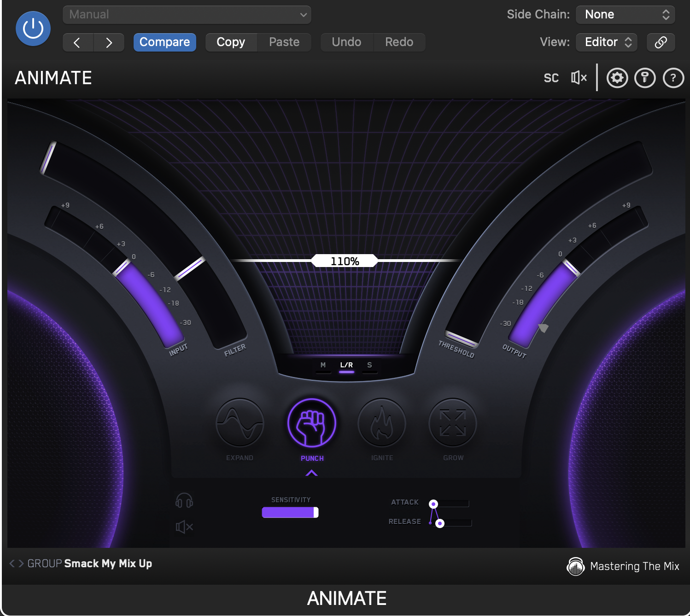Open the Manual preset dropdown

coord(187,14)
